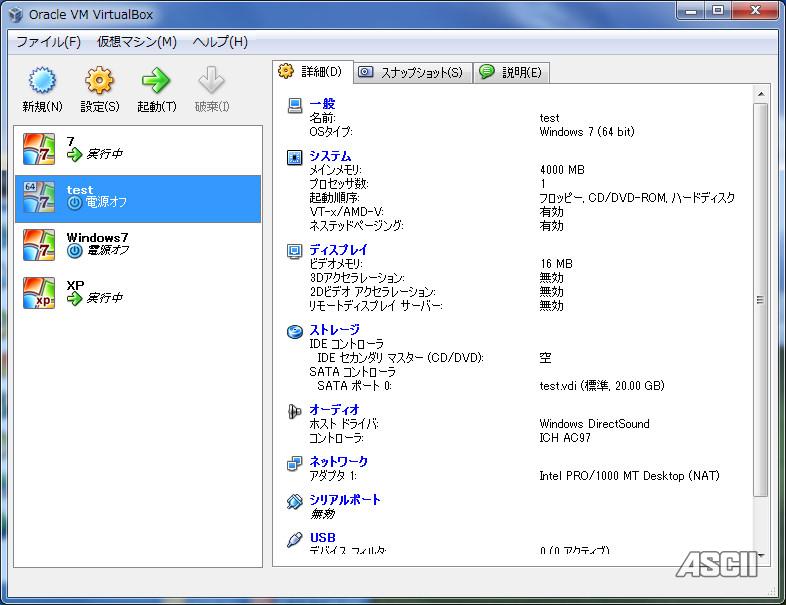
Task: Select the Windows7 VM icon
Action: tap(39, 245)
